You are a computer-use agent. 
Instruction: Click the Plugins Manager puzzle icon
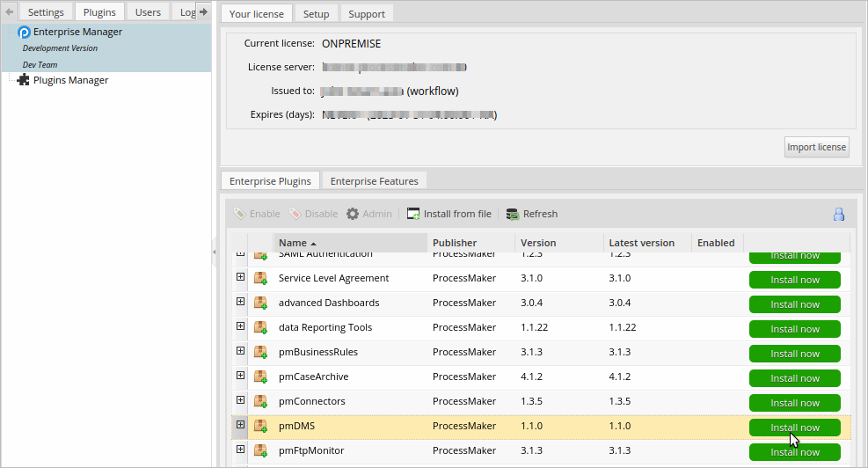[24, 80]
